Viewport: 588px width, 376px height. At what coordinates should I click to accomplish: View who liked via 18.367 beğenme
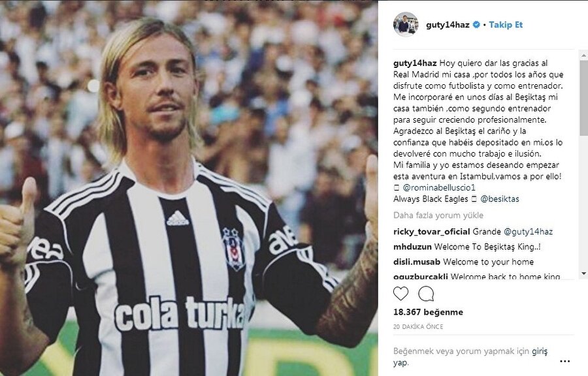click(x=428, y=312)
